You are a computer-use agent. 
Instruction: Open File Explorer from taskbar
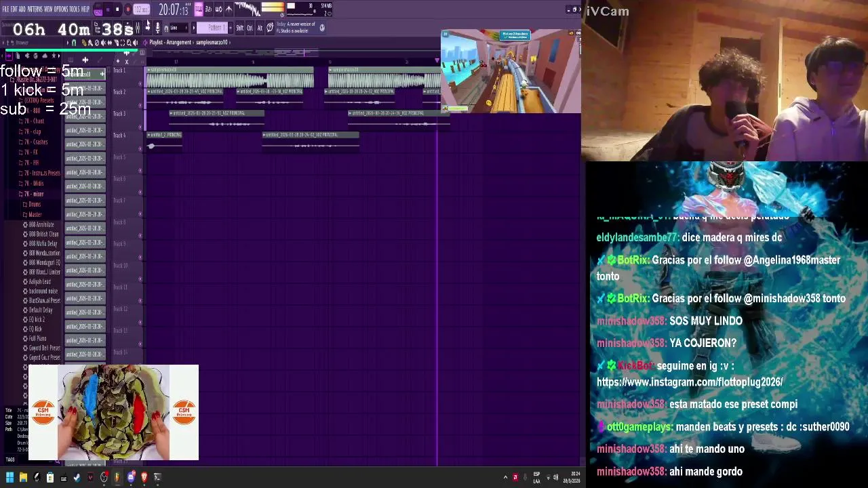[x=23, y=477]
